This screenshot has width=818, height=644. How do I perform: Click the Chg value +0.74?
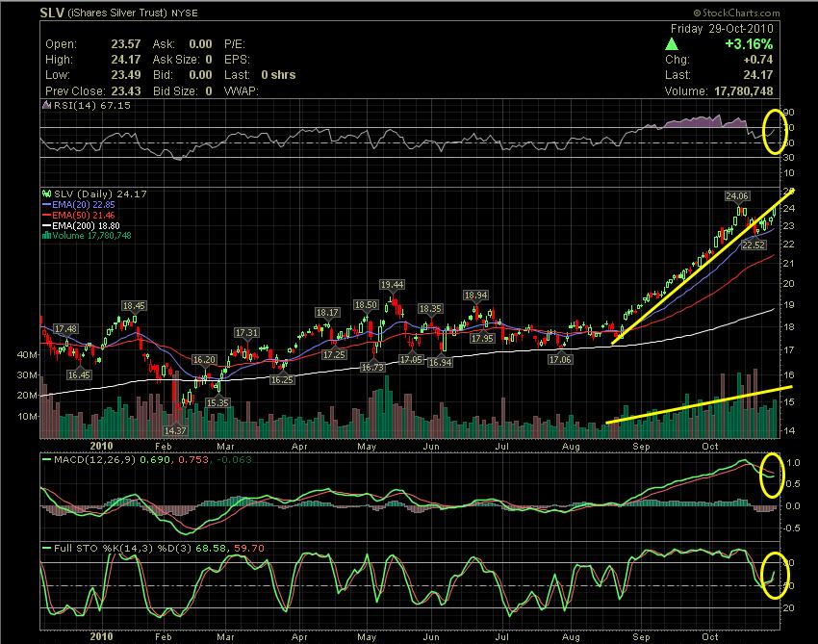pos(758,60)
